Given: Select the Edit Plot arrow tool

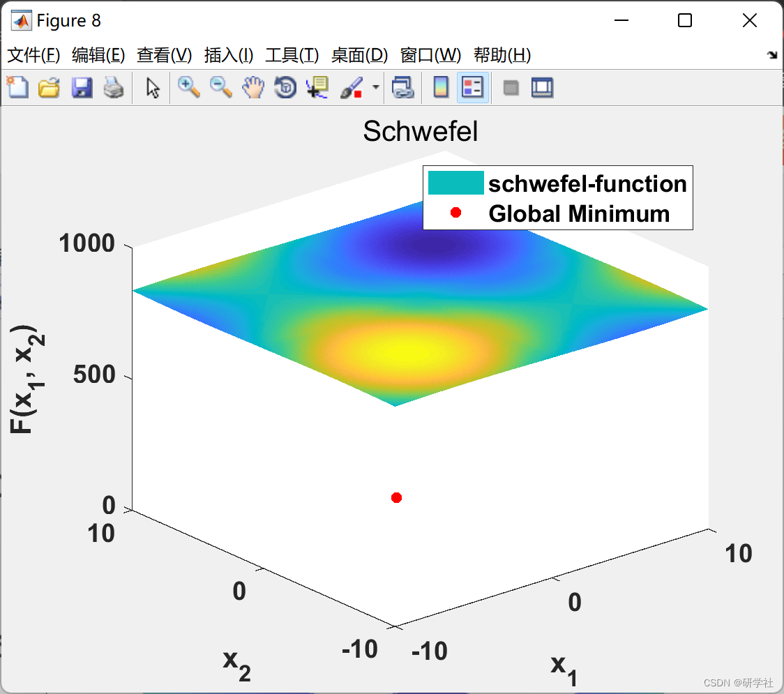Looking at the screenshot, I should coord(153,87).
